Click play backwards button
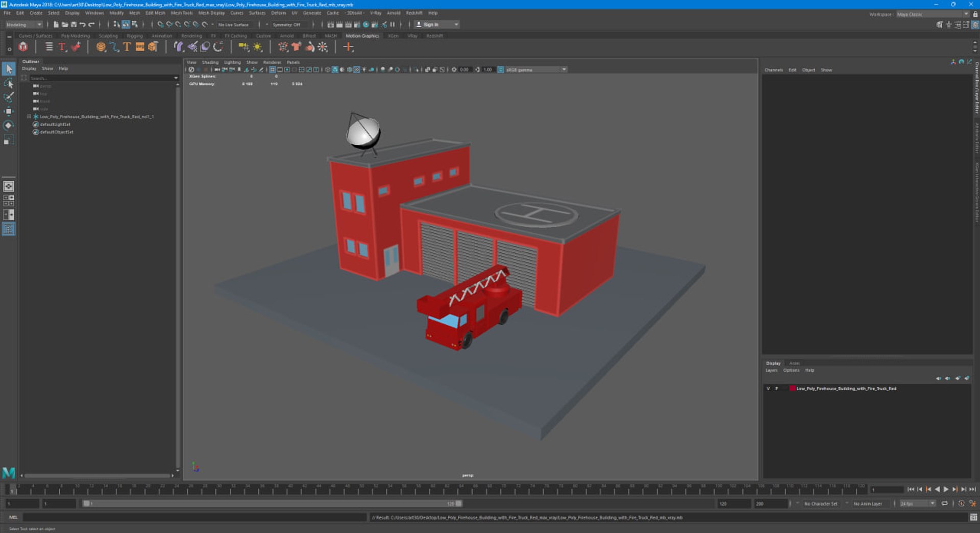Screen dimensions: 980x533 937,489
